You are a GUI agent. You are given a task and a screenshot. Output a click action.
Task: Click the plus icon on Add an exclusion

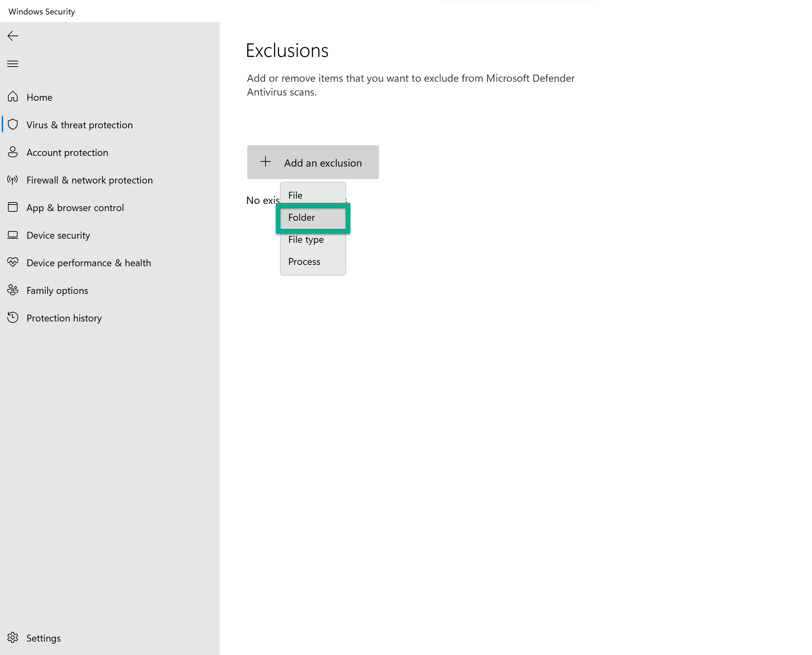265,162
